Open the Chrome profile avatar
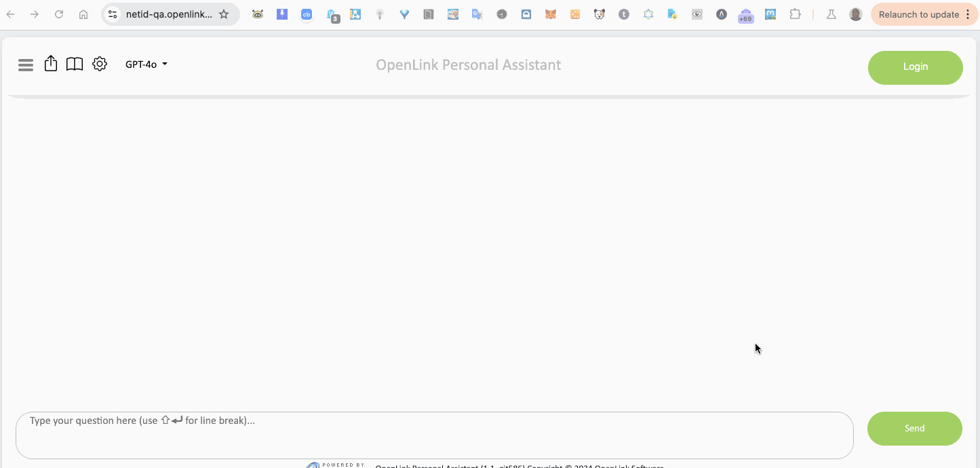Viewport: 980px width, 468px height. point(856,14)
